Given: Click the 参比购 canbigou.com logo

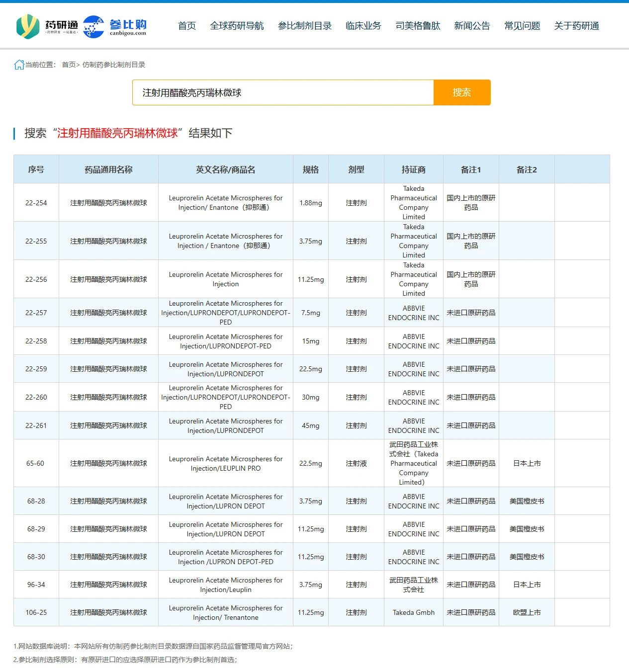Looking at the screenshot, I should click(115, 26).
